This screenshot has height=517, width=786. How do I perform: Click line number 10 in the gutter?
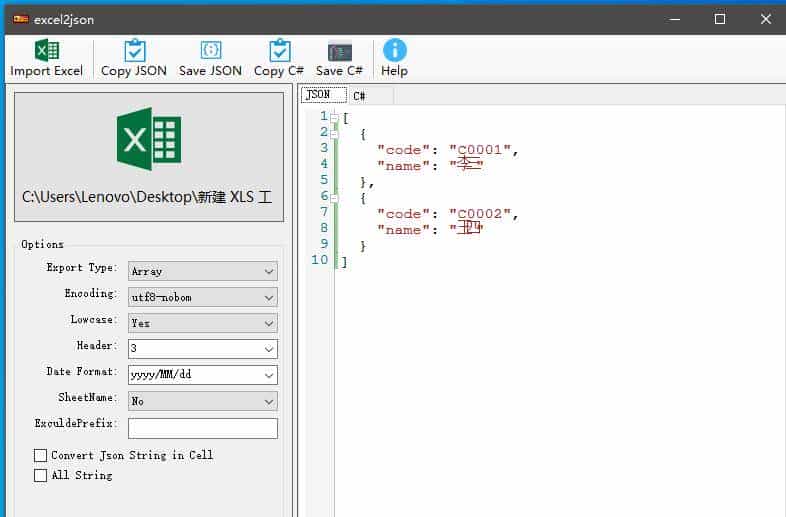pos(319,260)
